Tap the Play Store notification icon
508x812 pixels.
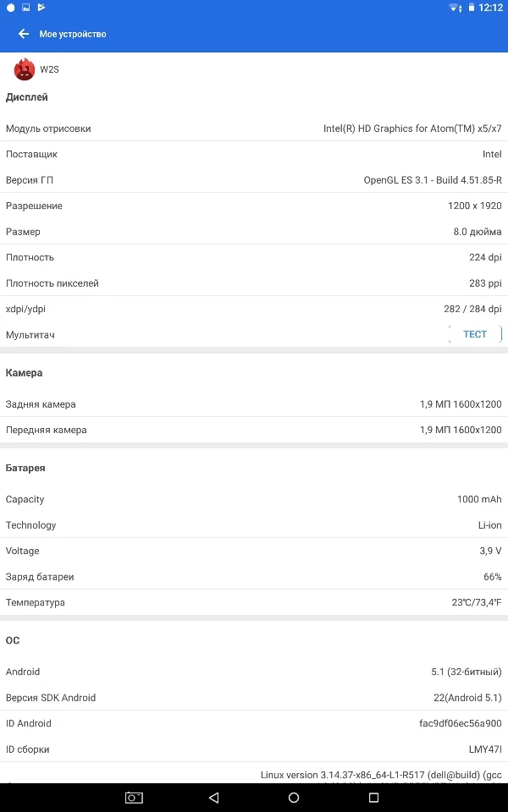point(41,8)
